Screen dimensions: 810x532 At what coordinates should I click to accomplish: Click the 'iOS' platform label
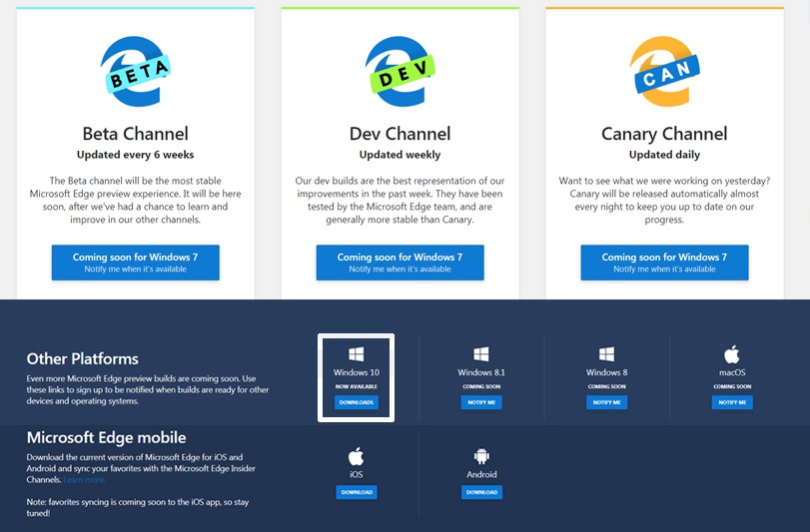(x=357, y=475)
